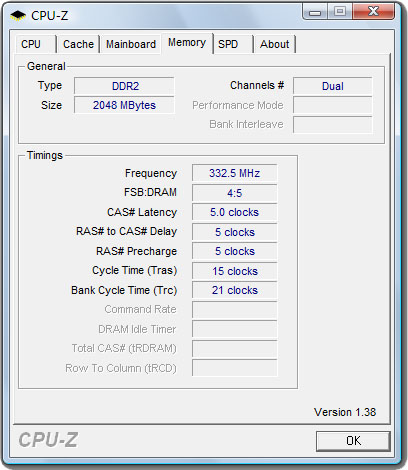Click the empty Total CAS# (tRDRAM) field

click(235, 349)
